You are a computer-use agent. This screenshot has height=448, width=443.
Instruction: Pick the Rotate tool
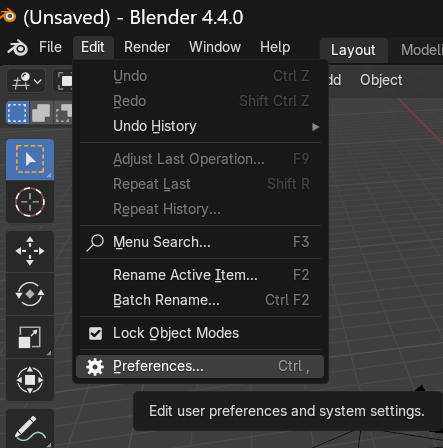[x=30, y=294]
